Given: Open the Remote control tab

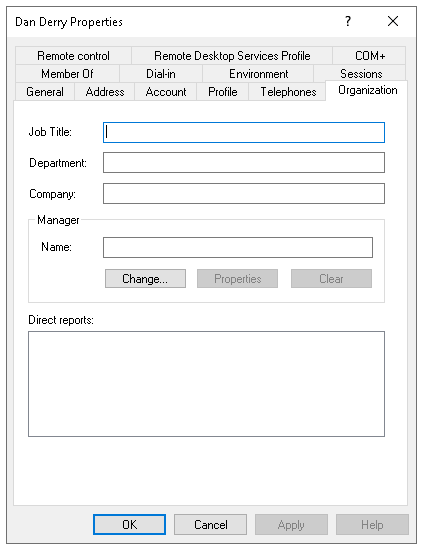Looking at the screenshot, I should tap(73, 56).
